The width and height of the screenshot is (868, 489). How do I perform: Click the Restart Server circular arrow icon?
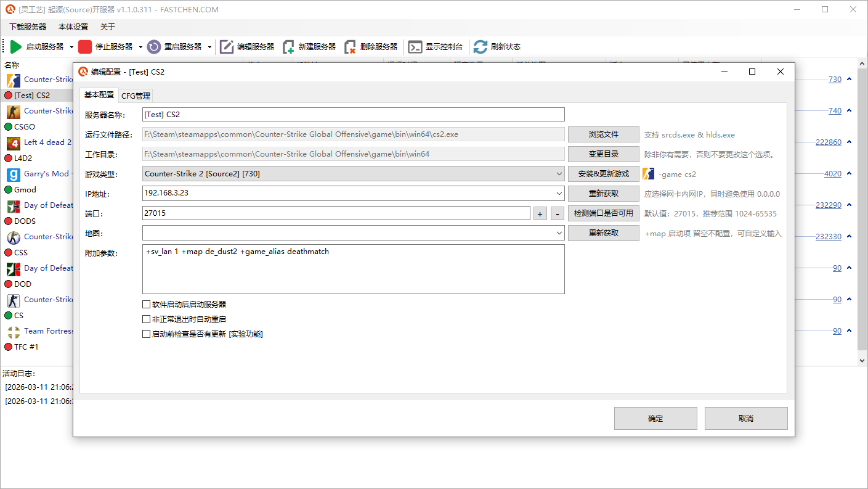[154, 47]
